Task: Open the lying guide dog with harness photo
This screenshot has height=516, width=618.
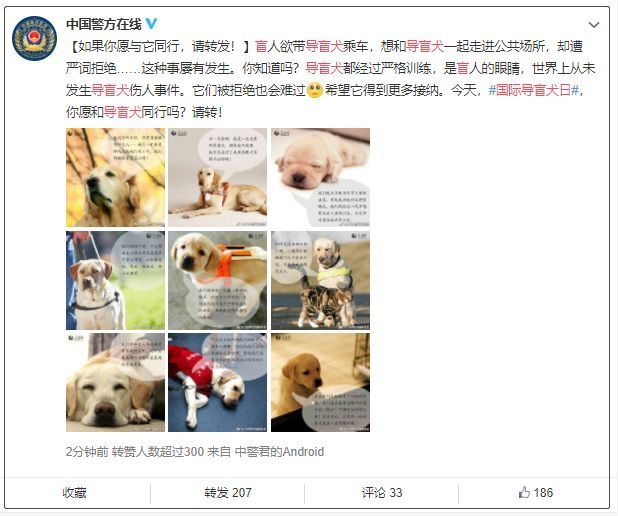Action: tap(218, 177)
